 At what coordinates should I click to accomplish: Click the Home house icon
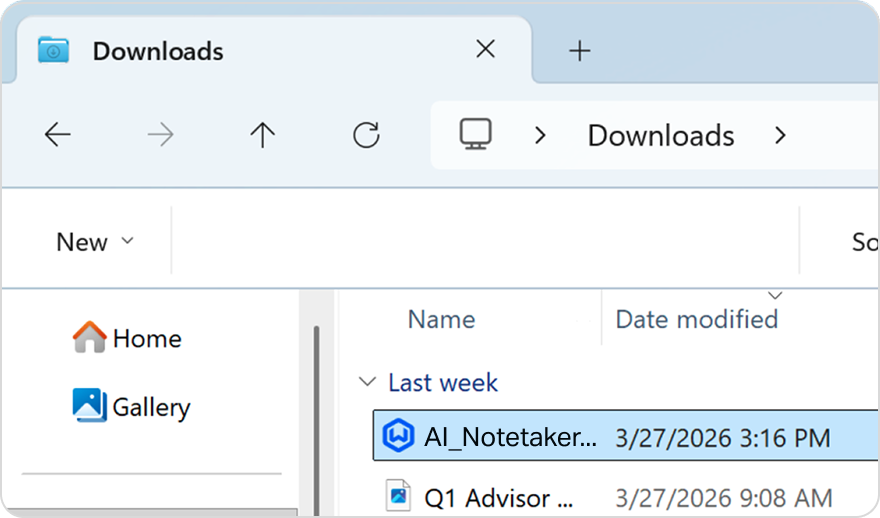coord(89,337)
